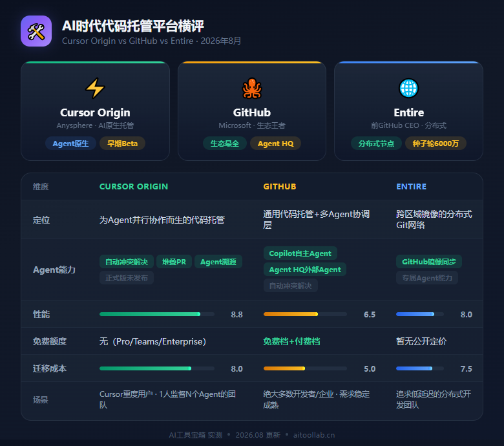Viewport: 504px width, 446px height.
Task: Click the Agent能力 row label
Action: pos(54,270)
